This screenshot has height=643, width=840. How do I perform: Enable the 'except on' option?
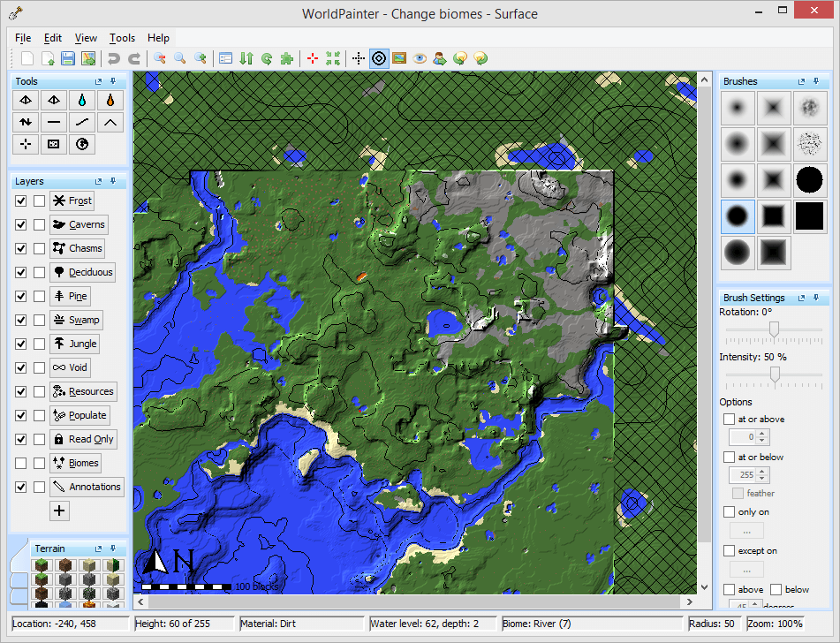tap(729, 550)
